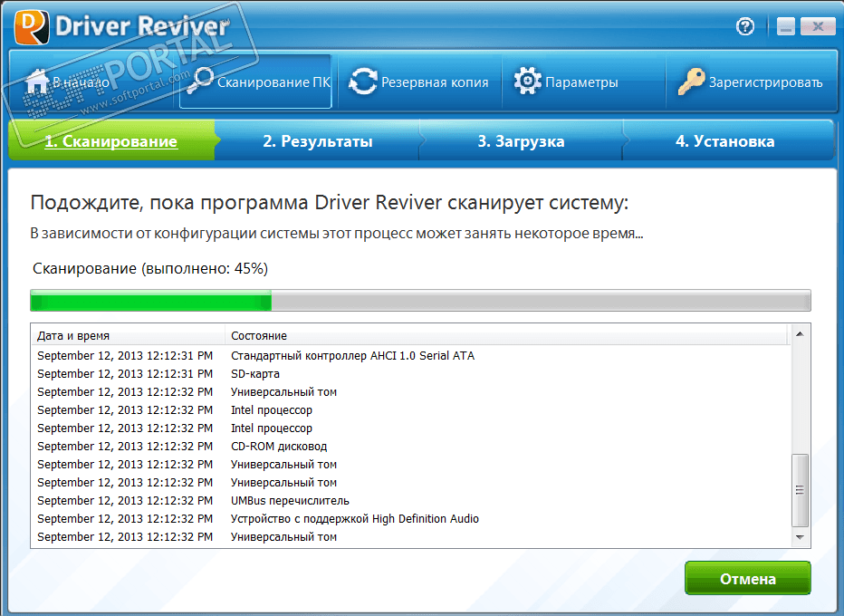
Task: Select the CD-ROM дисковод row
Action: tap(411, 446)
